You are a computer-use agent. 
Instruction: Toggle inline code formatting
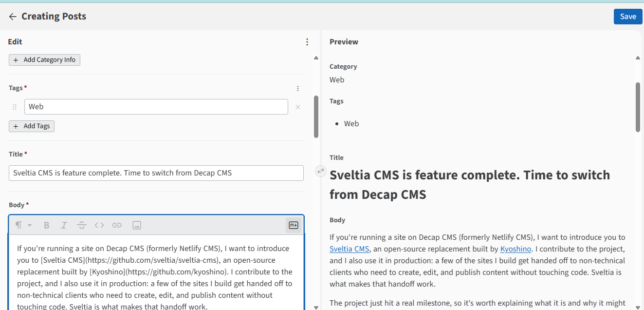coord(99,225)
